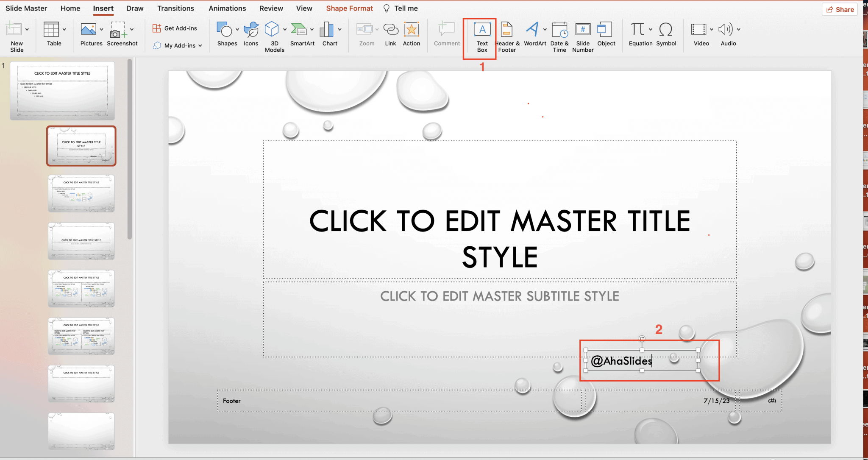The image size is (868, 460).
Task: Open the Header & Footer dialog
Action: pos(507,36)
